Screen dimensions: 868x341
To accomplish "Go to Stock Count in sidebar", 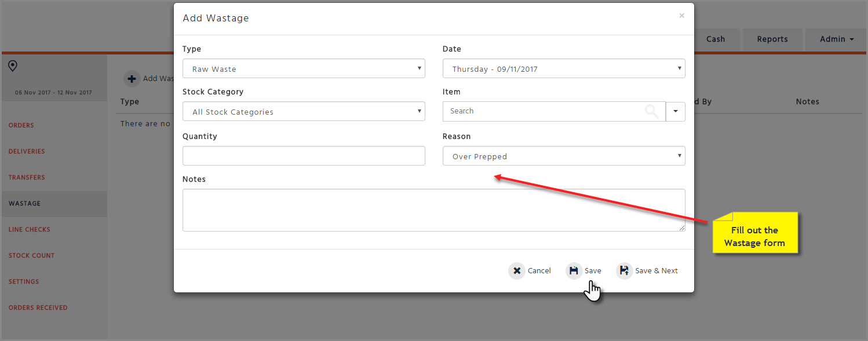I will coord(31,255).
